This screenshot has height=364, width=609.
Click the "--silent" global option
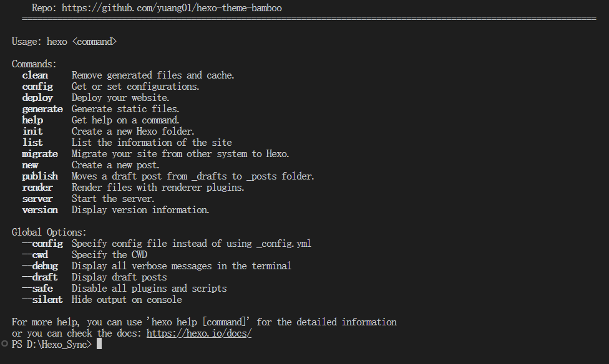coord(42,300)
